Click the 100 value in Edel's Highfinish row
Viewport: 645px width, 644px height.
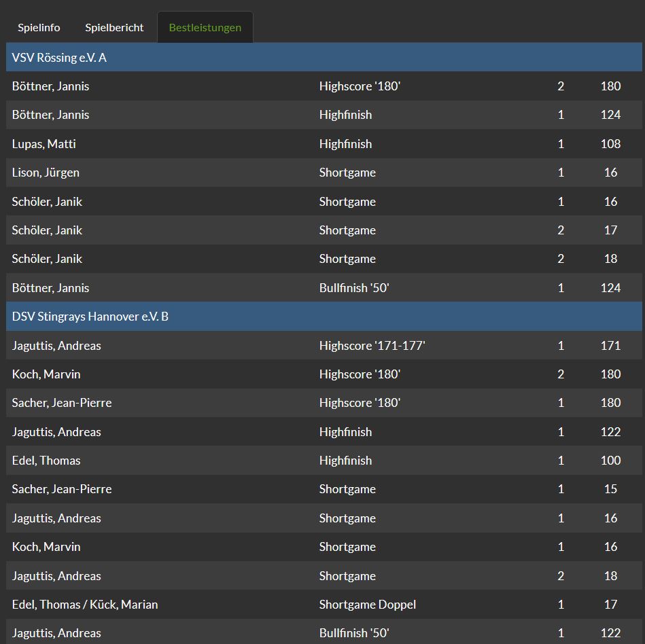(x=610, y=461)
